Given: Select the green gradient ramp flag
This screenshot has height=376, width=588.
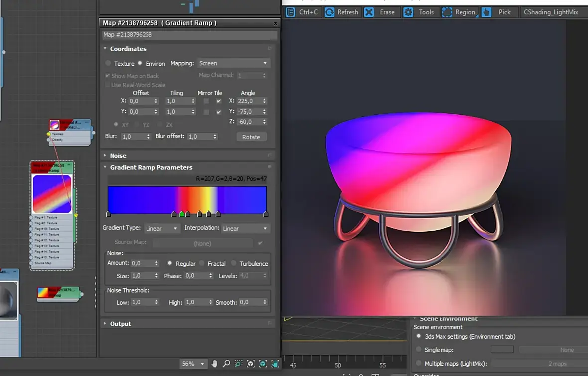Looking at the screenshot, I should click(x=182, y=214).
